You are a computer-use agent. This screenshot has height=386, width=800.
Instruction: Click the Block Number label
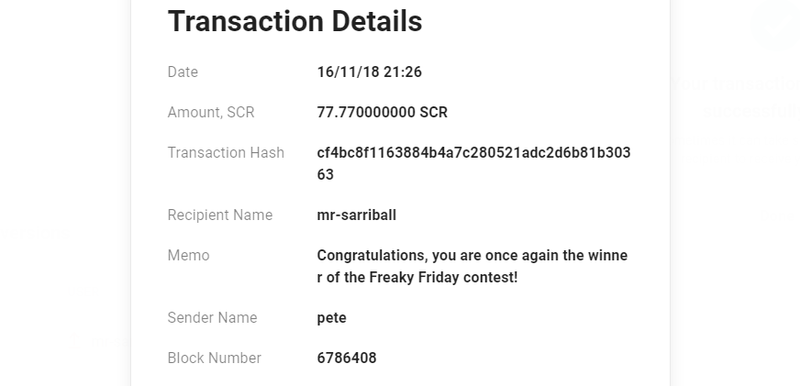coord(214,358)
